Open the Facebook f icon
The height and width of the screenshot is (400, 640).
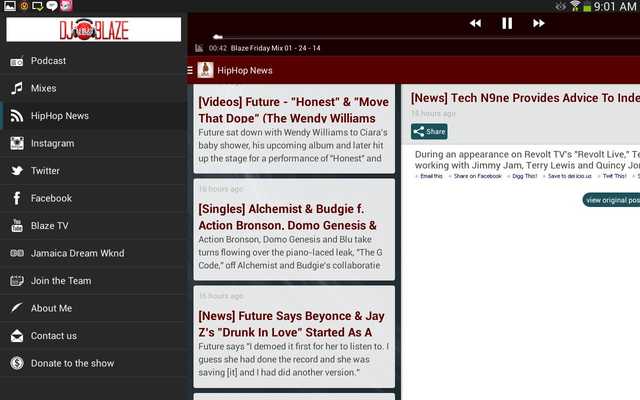(x=17, y=198)
